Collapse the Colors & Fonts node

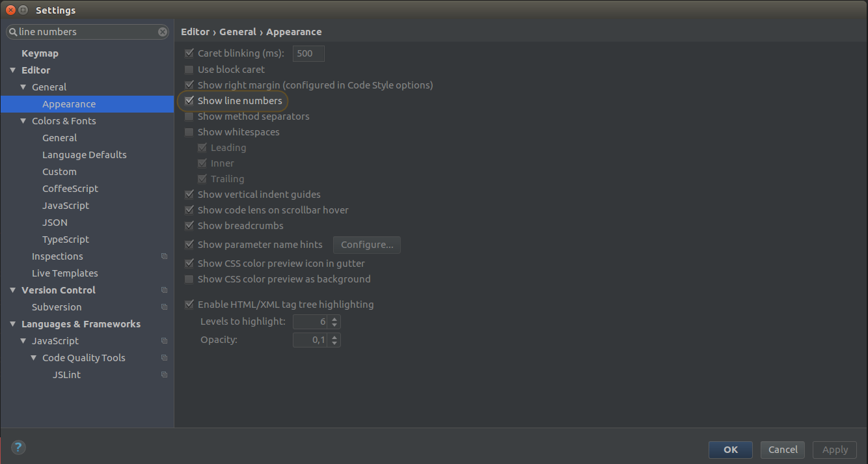(x=23, y=121)
